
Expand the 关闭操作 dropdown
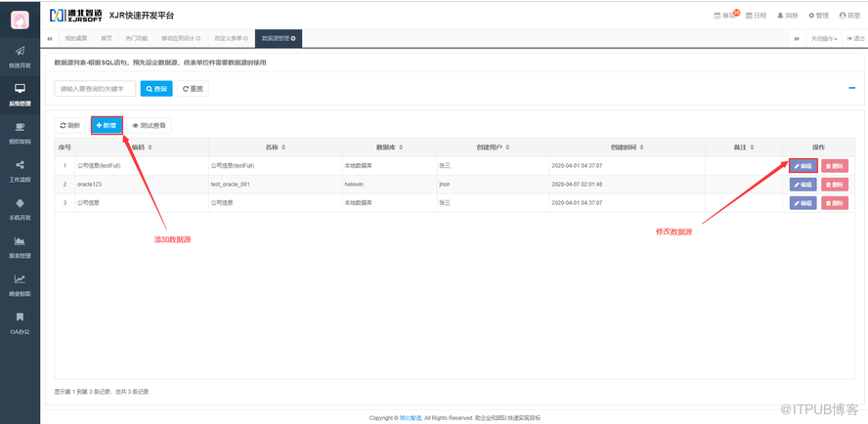coord(823,38)
